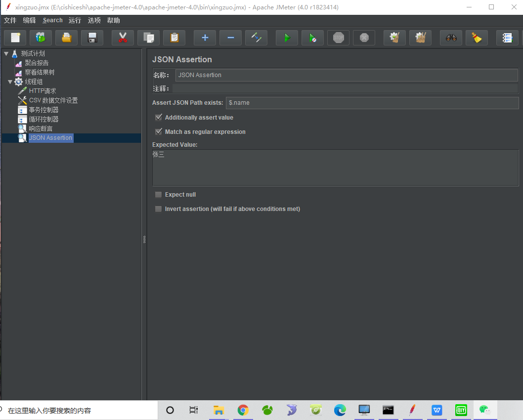523x420 pixels.
Task: Collapse the 测试计划 tree node
Action: 6,53
